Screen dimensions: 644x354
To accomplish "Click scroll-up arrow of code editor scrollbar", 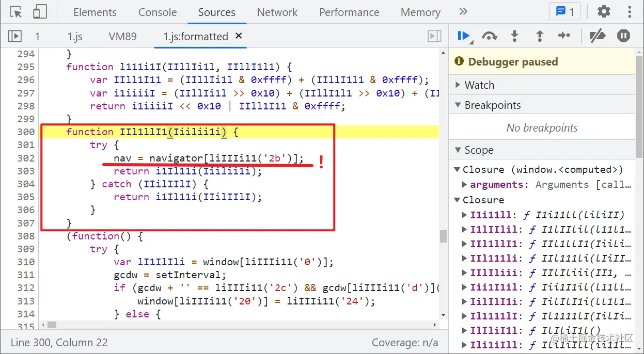I will tap(443, 52).
